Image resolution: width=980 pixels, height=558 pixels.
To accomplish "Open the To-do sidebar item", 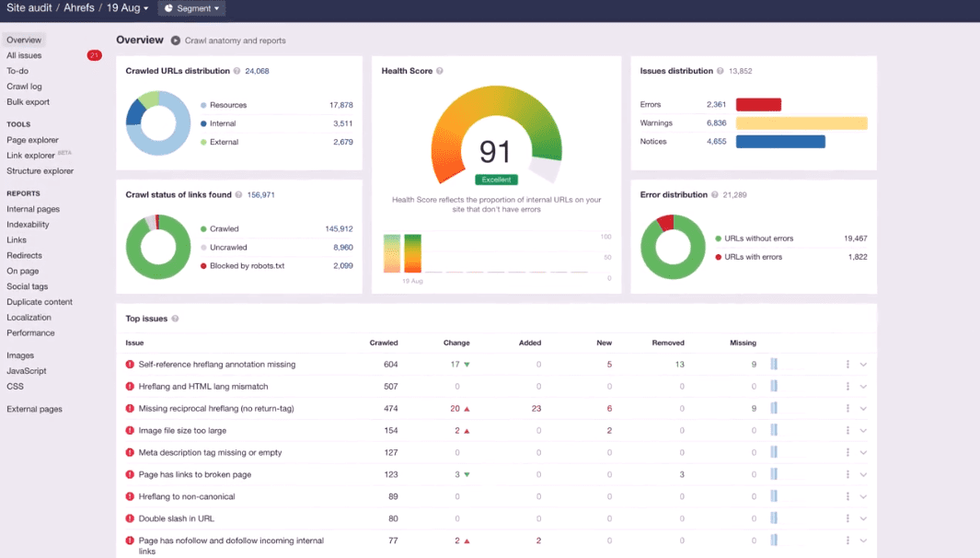I will click(x=17, y=71).
